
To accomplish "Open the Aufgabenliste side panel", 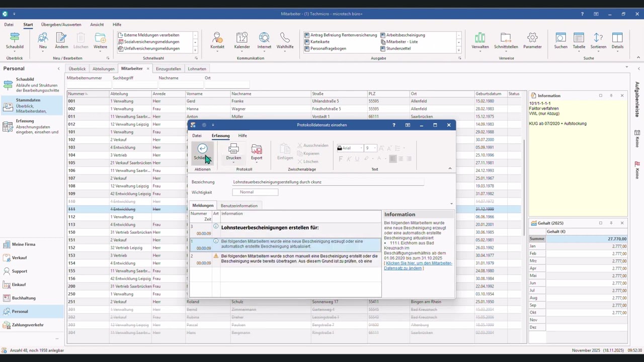I will [637, 100].
